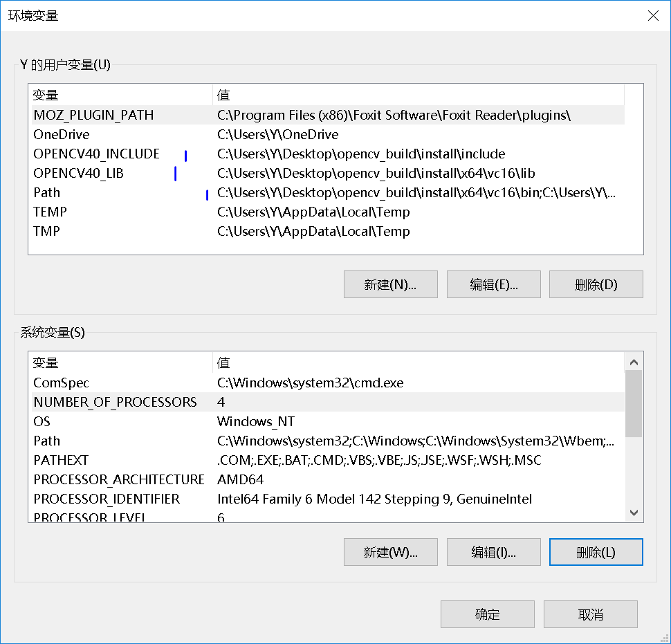671x644 pixels.
Task: Click the 删除(D) button for user variables
Action: [596, 284]
